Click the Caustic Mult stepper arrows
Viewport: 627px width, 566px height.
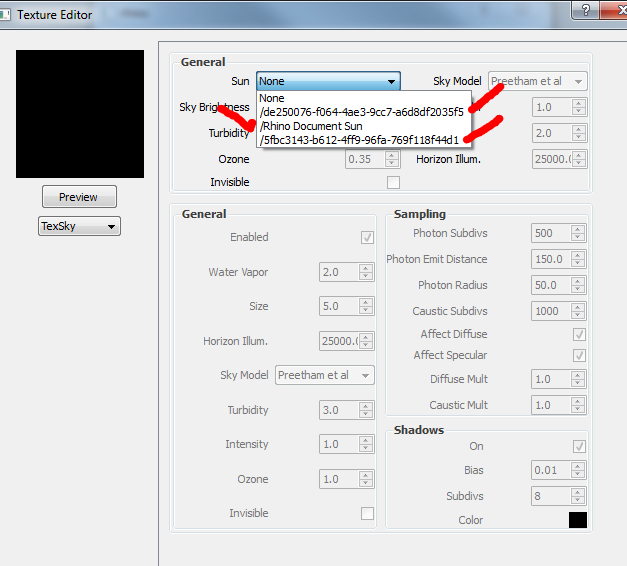pyautogui.click(x=577, y=405)
